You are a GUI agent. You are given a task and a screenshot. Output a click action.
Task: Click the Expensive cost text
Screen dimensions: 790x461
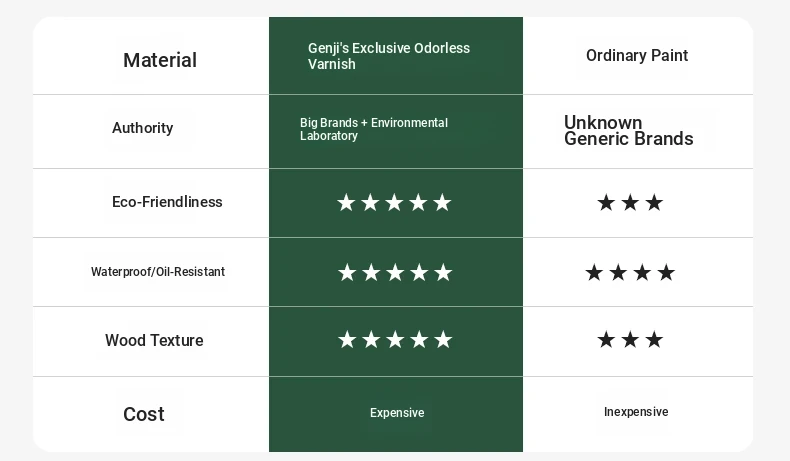(397, 413)
